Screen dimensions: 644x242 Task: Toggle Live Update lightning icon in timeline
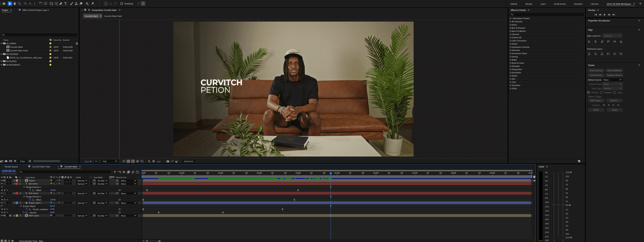pos(115,172)
